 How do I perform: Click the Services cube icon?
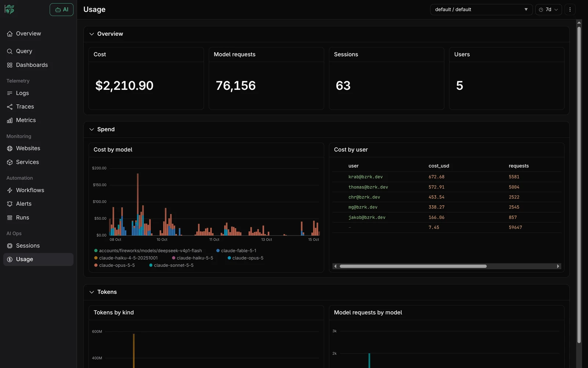click(10, 162)
